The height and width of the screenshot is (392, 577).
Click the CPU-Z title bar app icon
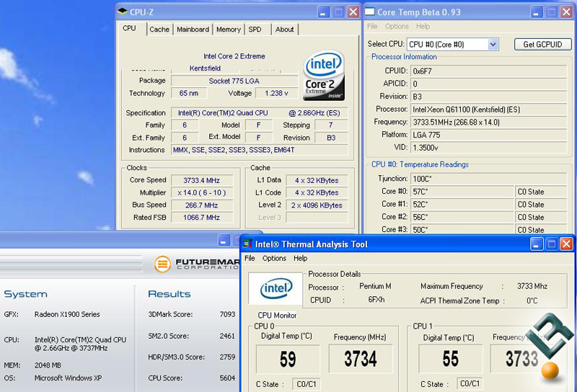coord(123,12)
